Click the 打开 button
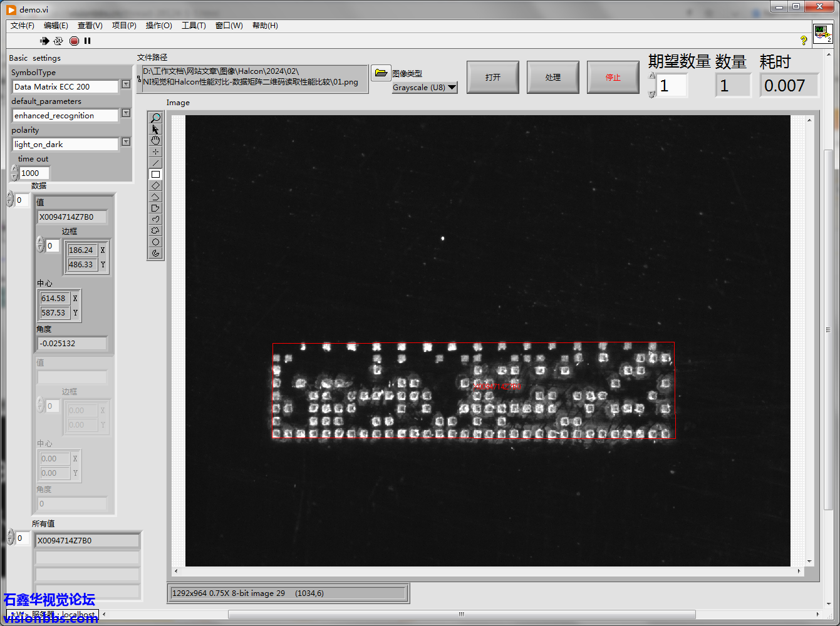 tap(493, 77)
